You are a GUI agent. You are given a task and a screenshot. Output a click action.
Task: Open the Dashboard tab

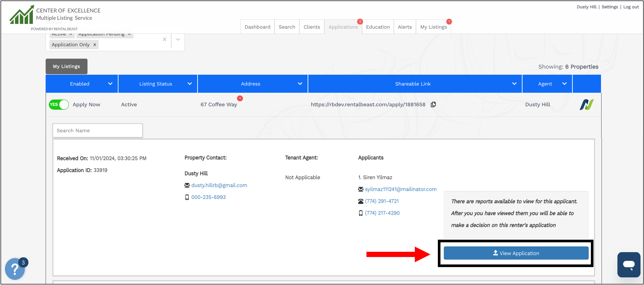(257, 27)
